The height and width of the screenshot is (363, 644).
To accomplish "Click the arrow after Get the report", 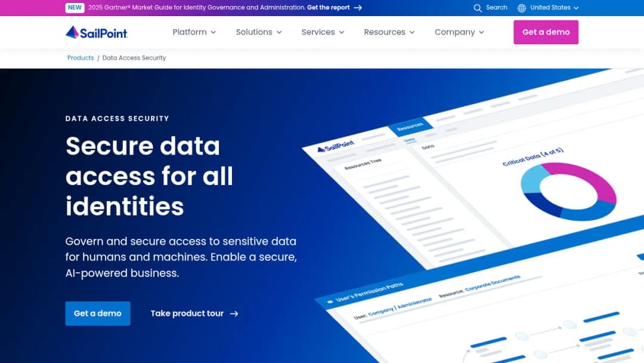I will pos(358,8).
